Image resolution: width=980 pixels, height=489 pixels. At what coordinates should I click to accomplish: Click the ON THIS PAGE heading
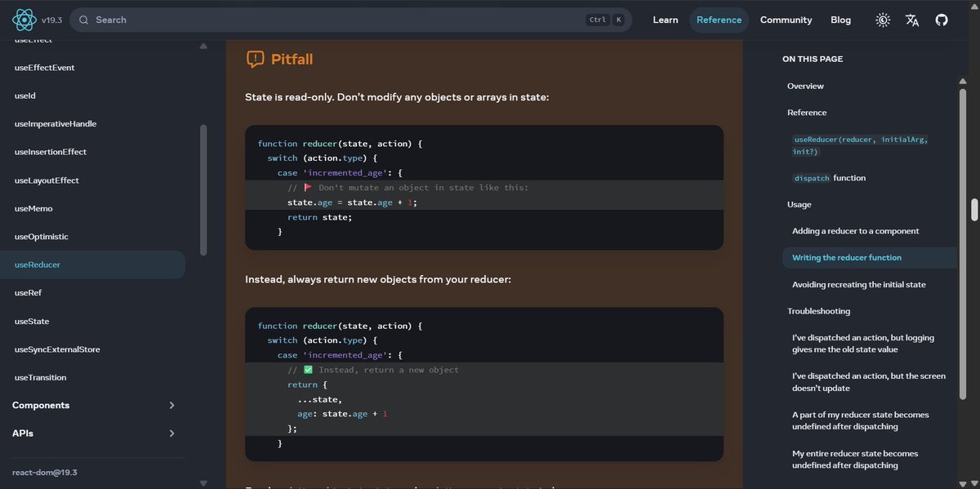click(813, 59)
